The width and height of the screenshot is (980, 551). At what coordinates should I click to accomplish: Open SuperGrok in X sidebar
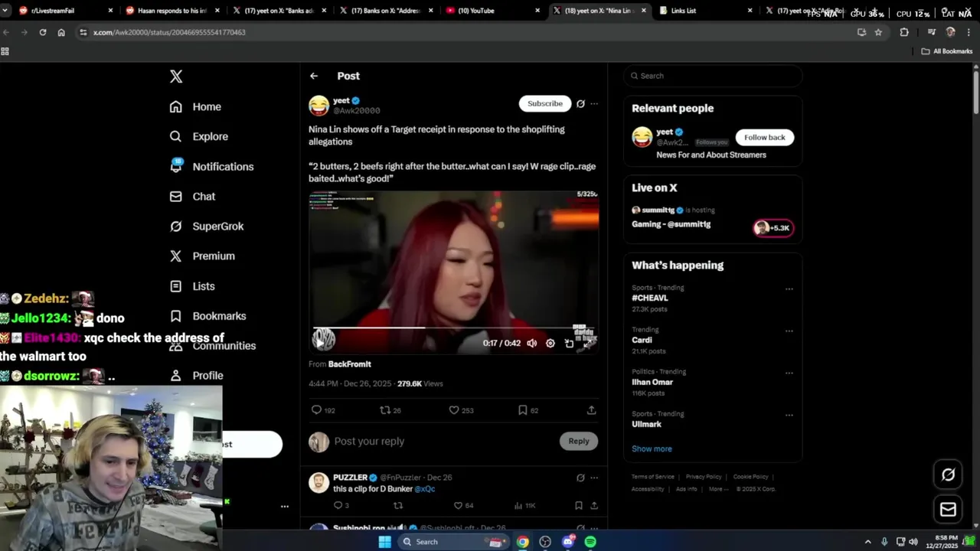(x=207, y=227)
